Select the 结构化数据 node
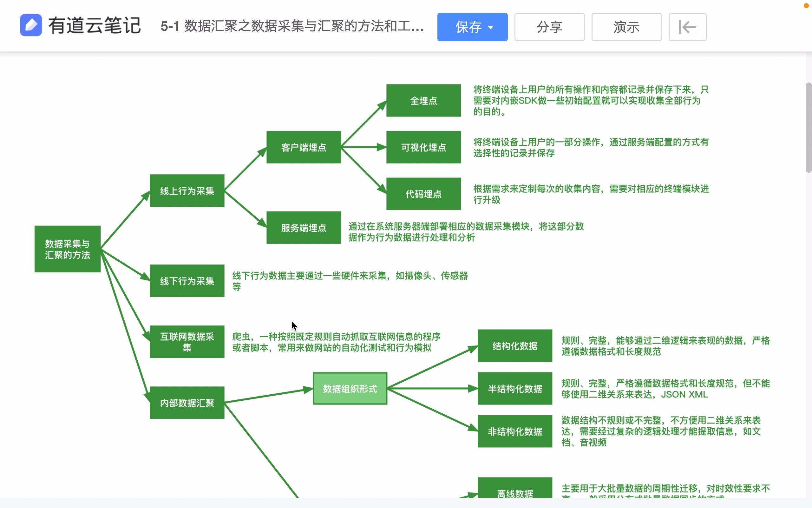The height and width of the screenshot is (508, 812). coord(515,346)
